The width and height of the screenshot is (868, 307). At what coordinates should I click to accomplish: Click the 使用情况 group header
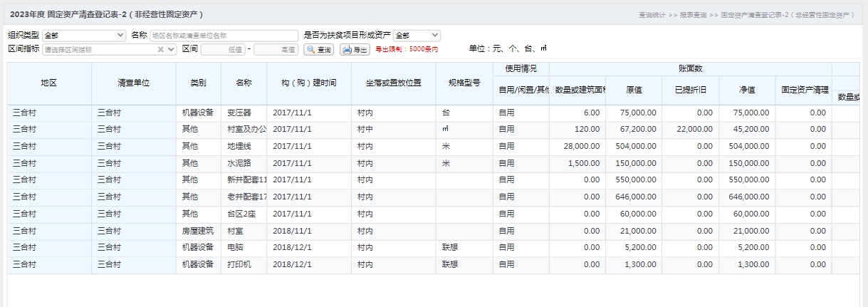[521, 69]
